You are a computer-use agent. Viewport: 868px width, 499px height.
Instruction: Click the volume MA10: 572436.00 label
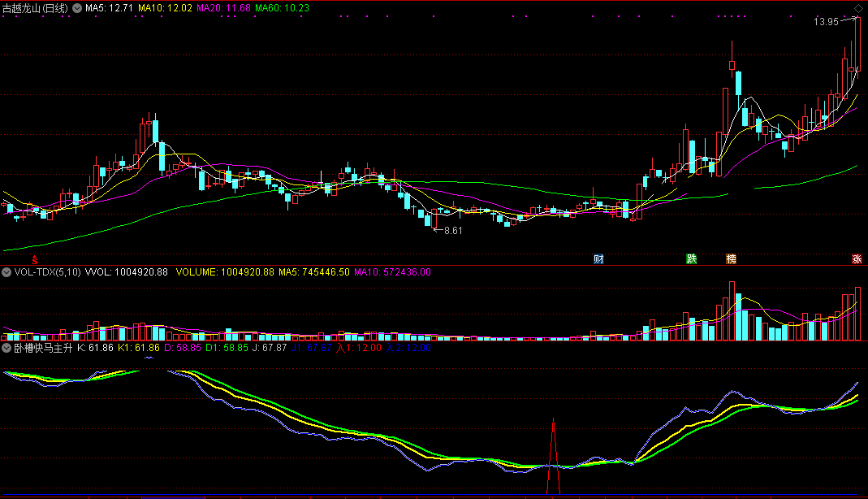392,272
